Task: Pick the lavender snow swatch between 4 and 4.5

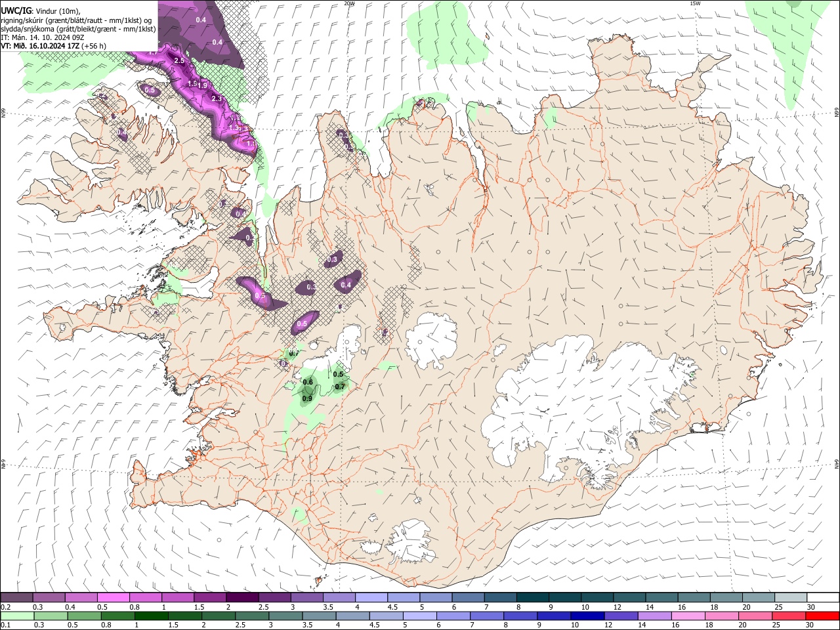Action: coord(370,598)
